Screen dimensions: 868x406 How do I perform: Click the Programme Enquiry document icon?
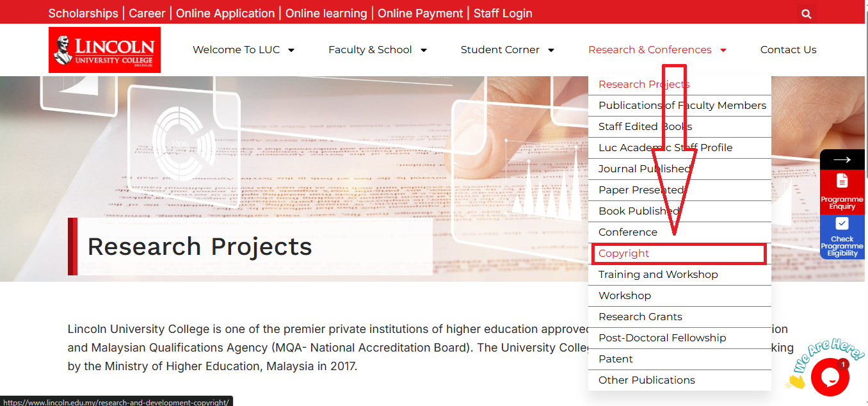pyautogui.click(x=842, y=181)
